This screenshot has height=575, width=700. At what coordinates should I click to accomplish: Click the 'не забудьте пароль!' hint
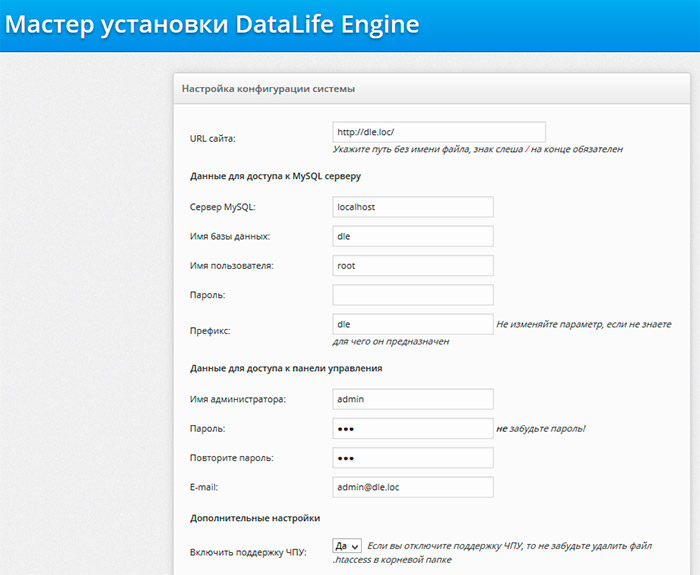(541, 429)
